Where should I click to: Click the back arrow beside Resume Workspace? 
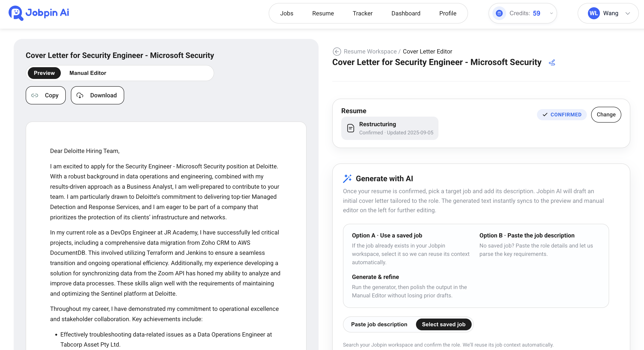(x=337, y=52)
